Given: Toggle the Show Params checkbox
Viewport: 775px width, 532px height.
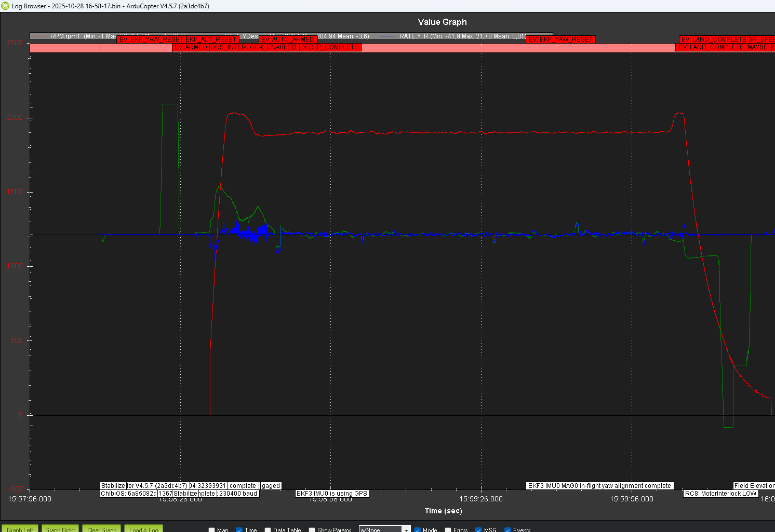Looking at the screenshot, I should [312, 530].
